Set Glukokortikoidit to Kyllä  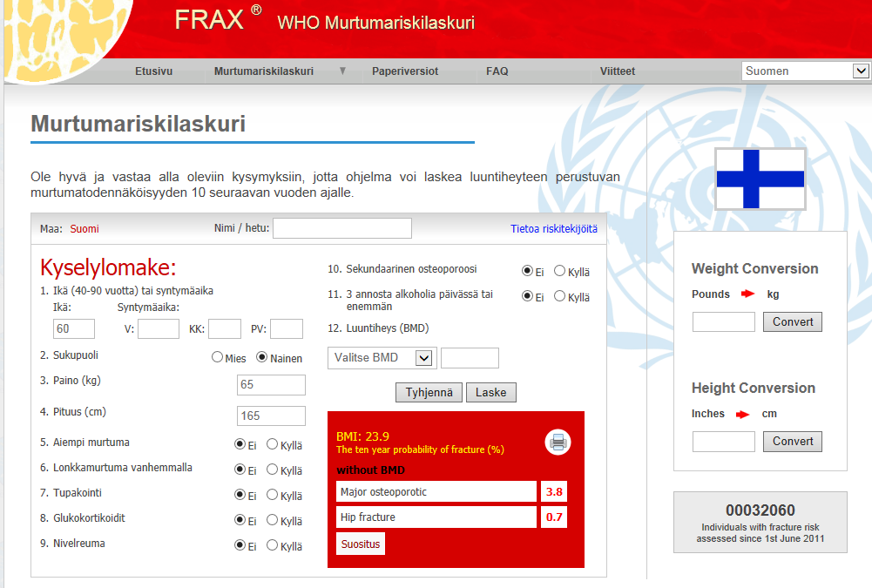click(272, 519)
